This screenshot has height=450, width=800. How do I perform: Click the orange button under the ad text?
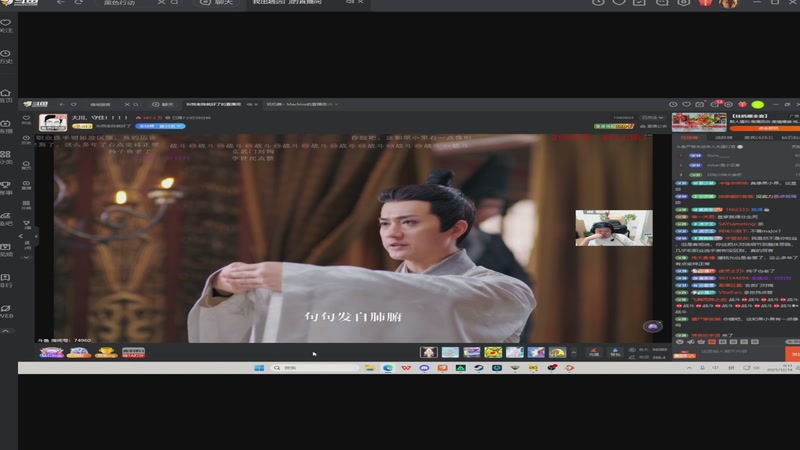(764, 129)
